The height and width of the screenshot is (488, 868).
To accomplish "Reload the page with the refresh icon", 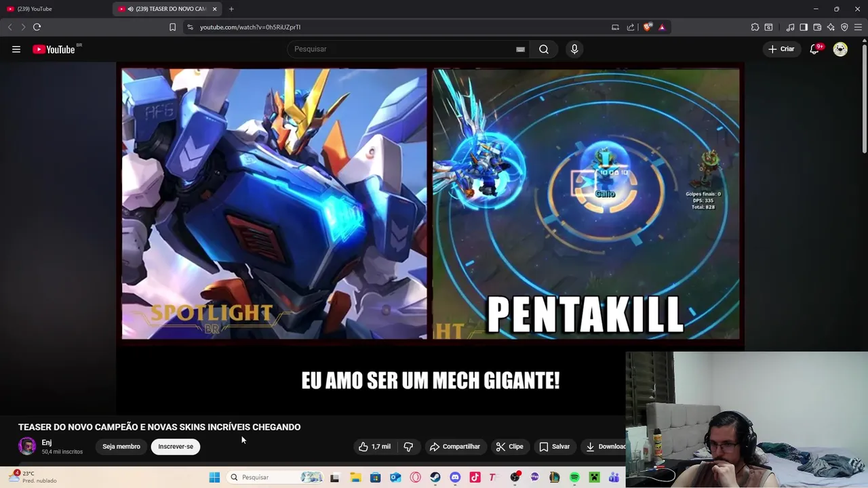I will click(37, 27).
